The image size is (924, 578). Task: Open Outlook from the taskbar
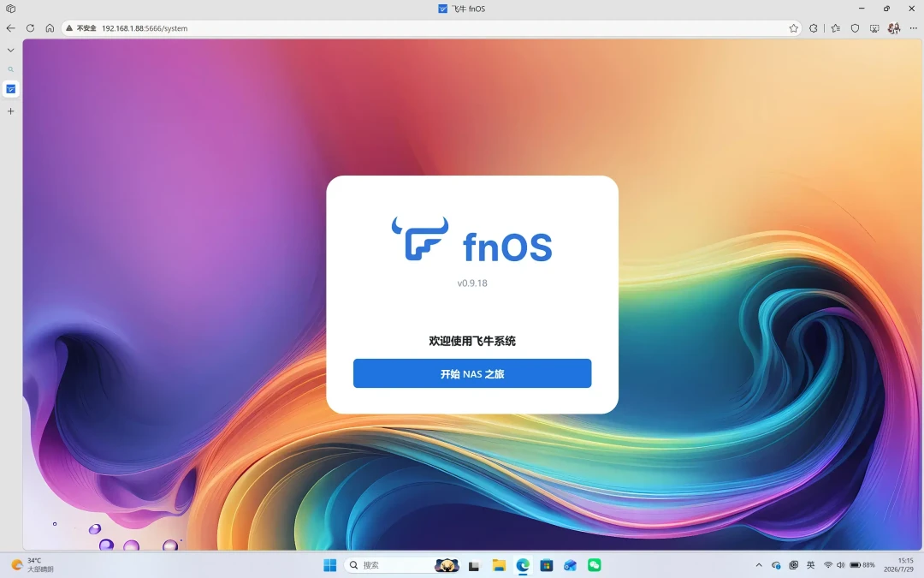[570, 565]
